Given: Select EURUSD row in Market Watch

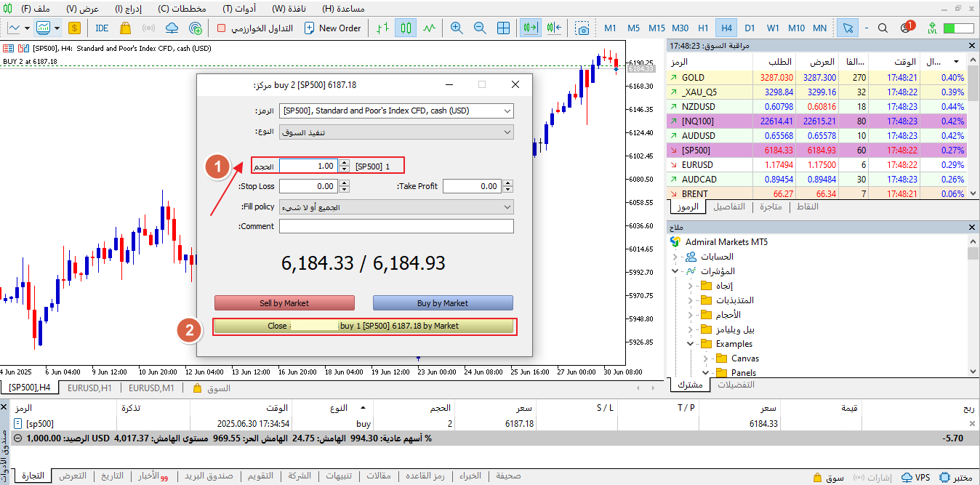Looking at the screenshot, I should (816, 164).
